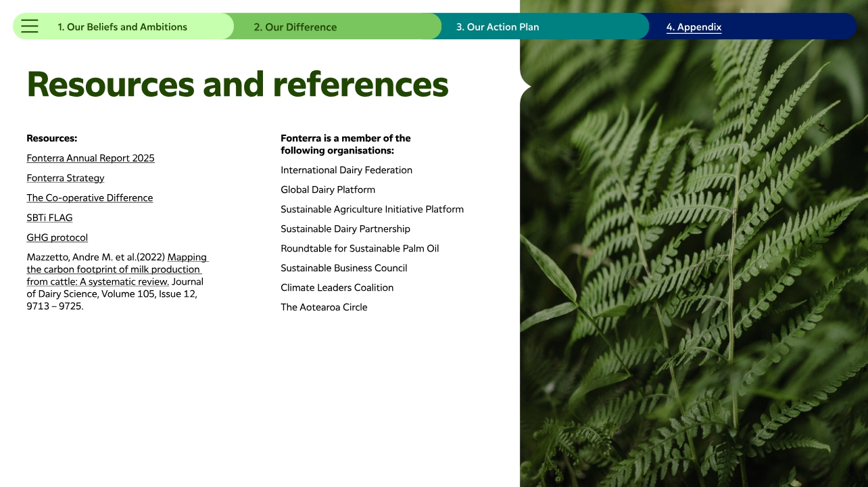Click Climate Leaders Coalition entry
868x487 pixels.
click(337, 288)
